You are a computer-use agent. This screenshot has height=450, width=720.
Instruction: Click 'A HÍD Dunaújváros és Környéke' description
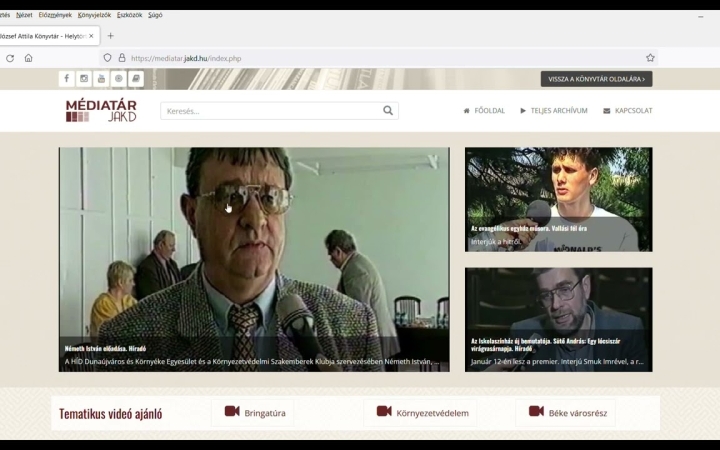tap(252, 361)
